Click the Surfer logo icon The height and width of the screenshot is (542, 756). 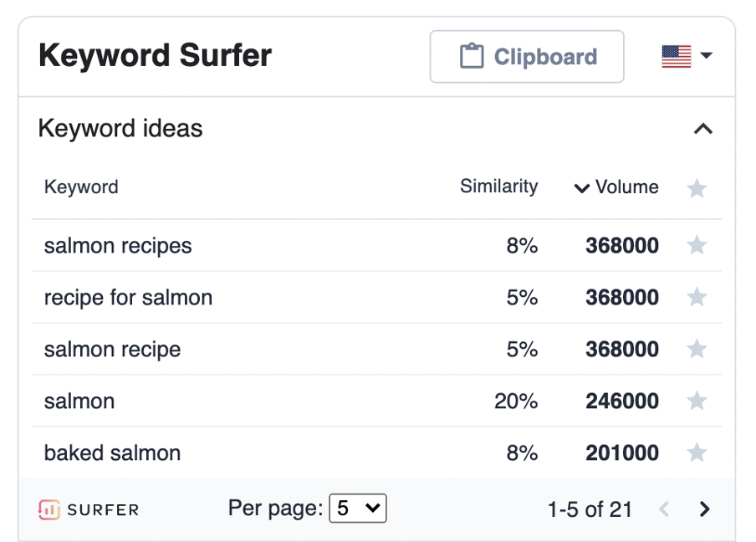tap(49, 509)
